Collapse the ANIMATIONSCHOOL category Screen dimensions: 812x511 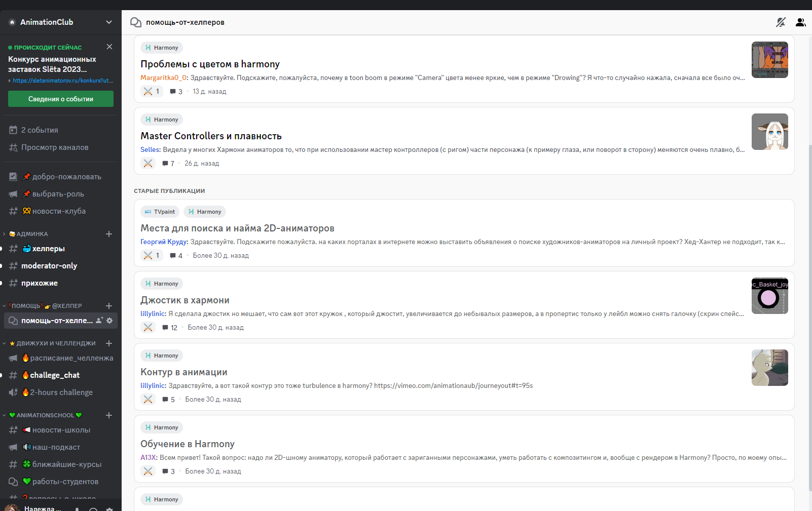[45, 415]
